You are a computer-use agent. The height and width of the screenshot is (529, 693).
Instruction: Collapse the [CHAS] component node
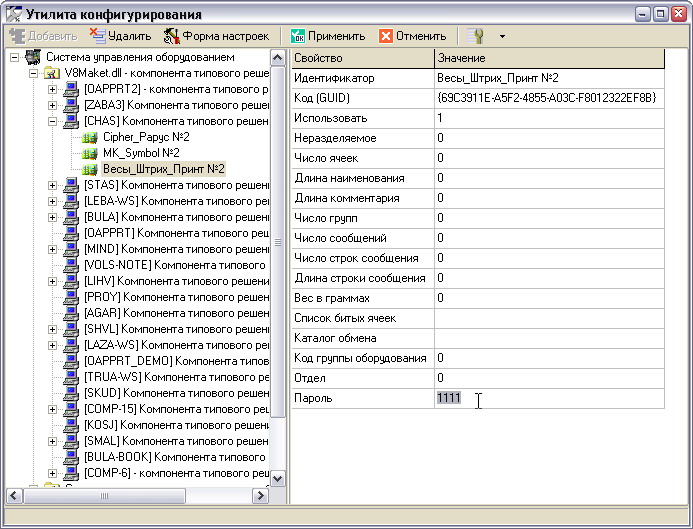[53, 121]
